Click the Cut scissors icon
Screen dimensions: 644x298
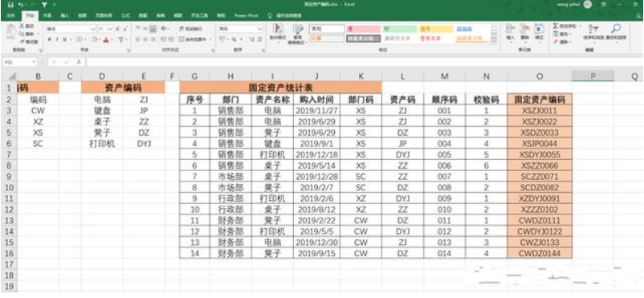coord(22,26)
